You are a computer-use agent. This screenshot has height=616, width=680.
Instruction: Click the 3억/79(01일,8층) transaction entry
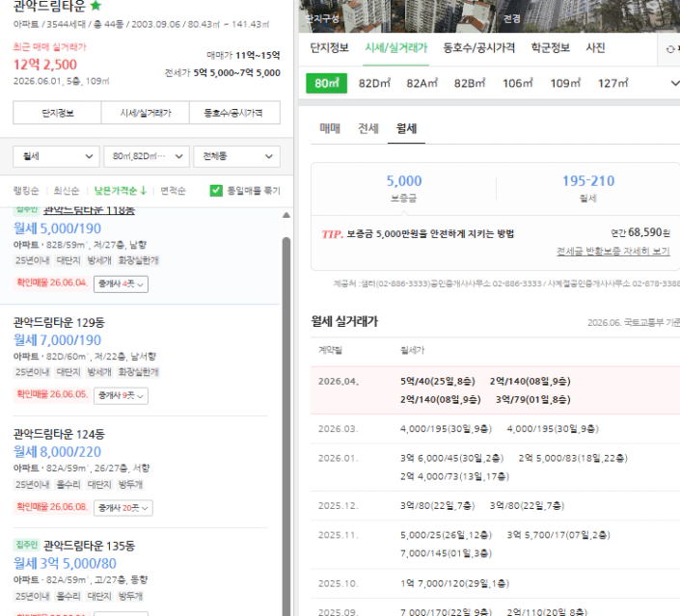click(x=533, y=400)
